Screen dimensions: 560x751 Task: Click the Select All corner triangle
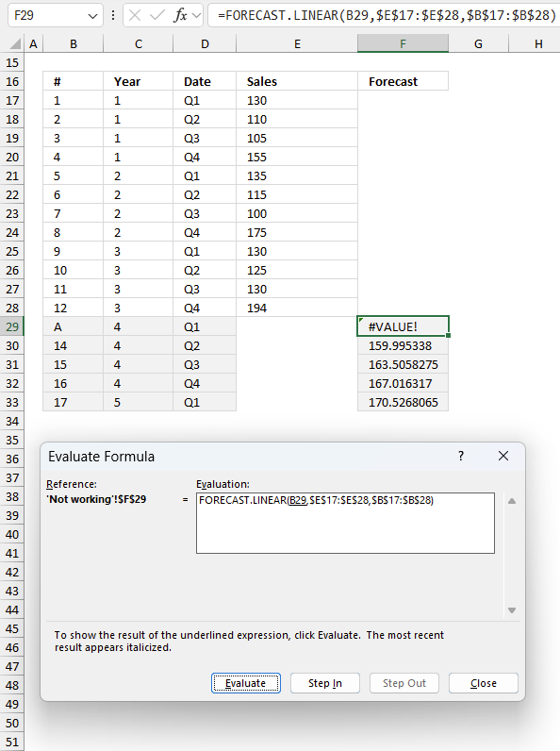(15, 44)
